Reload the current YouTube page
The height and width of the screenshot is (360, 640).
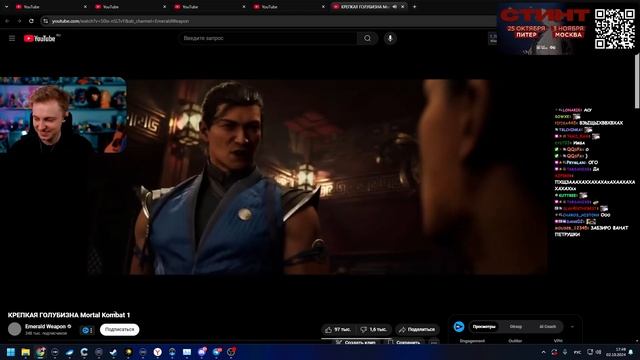coord(31,21)
